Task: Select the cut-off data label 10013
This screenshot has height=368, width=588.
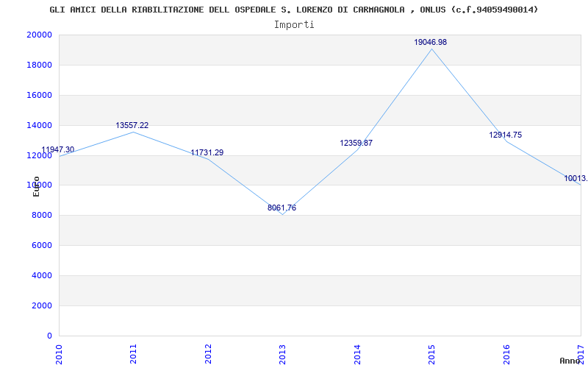Action: 576,178
